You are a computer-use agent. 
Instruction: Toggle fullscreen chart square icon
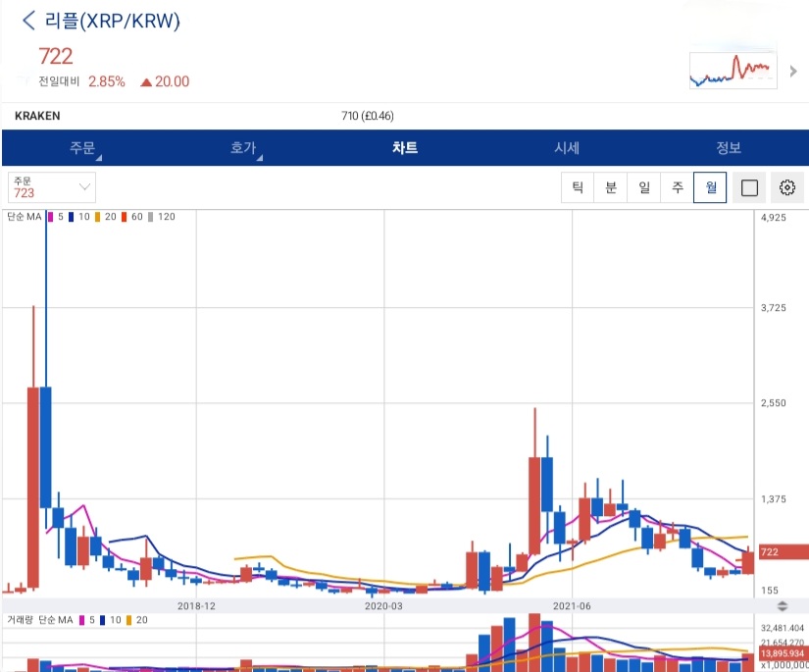pyautogui.click(x=749, y=187)
